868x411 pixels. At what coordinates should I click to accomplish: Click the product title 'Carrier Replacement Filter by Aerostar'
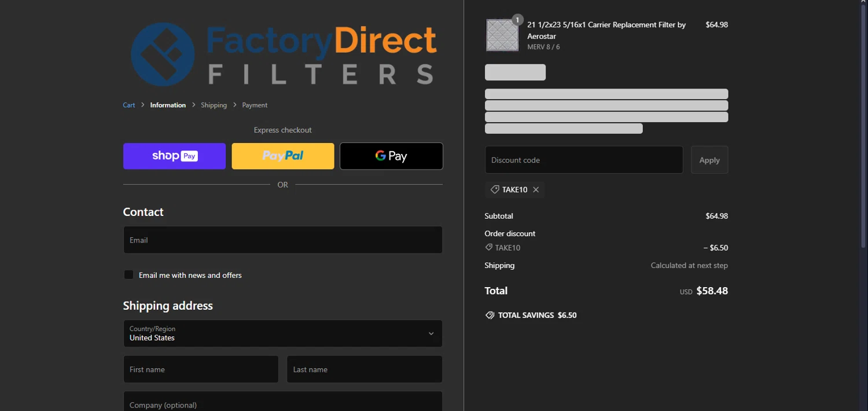(606, 30)
